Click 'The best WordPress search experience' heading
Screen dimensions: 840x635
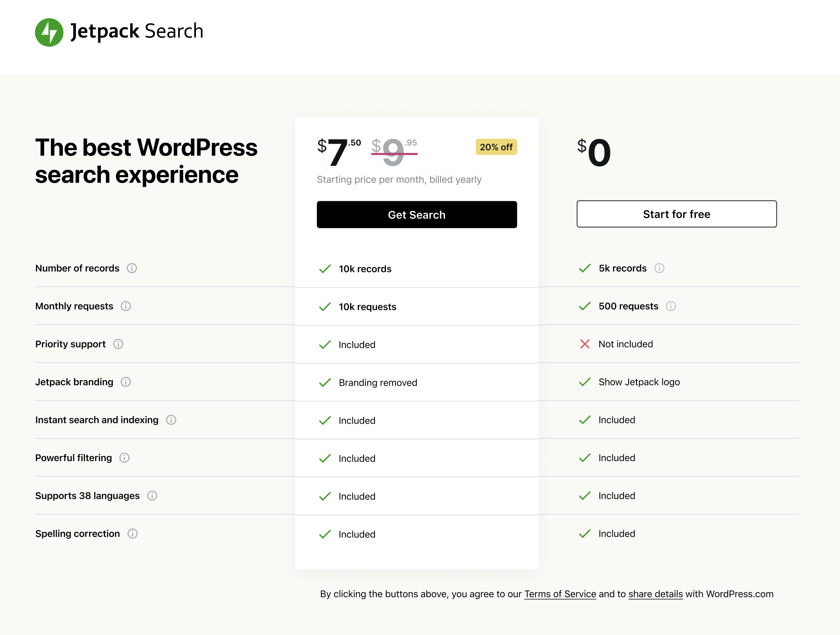pyautogui.click(x=146, y=161)
